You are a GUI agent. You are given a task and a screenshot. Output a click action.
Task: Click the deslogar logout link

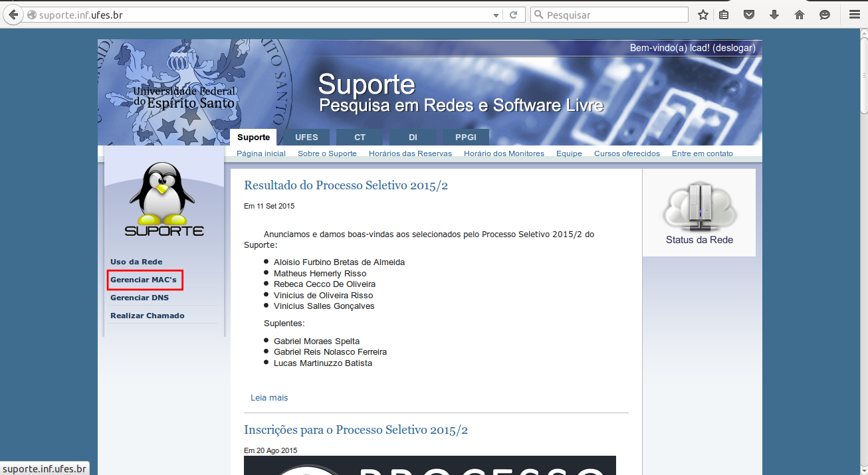point(734,48)
